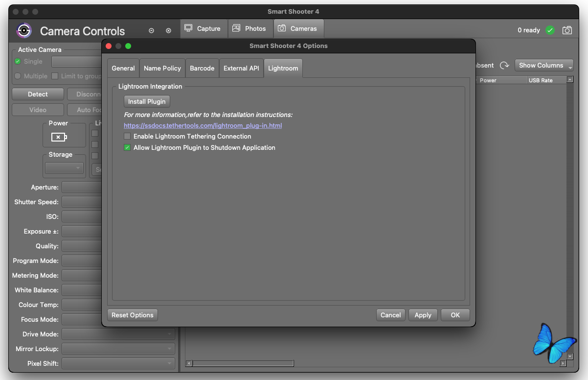This screenshot has width=588, height=380.
Task: Open the Storage dropdown
Action: tap(64, 168)
